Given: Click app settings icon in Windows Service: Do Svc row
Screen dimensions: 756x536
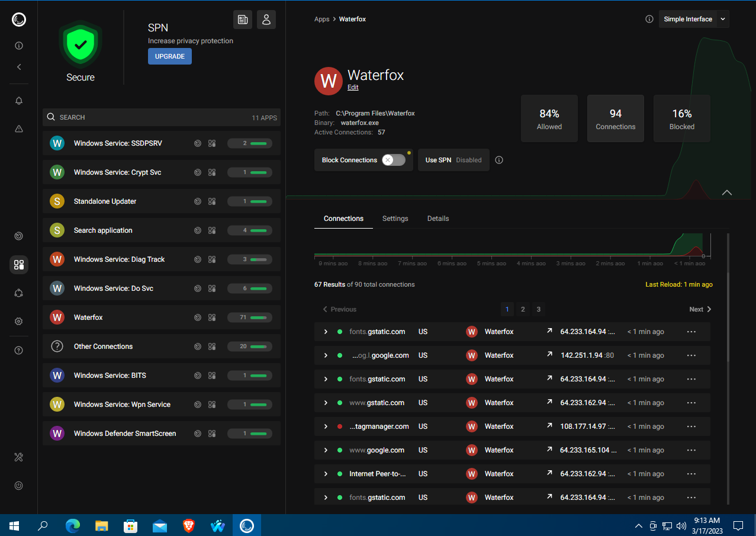Looking at the screenshot, I should click(212, 288).
